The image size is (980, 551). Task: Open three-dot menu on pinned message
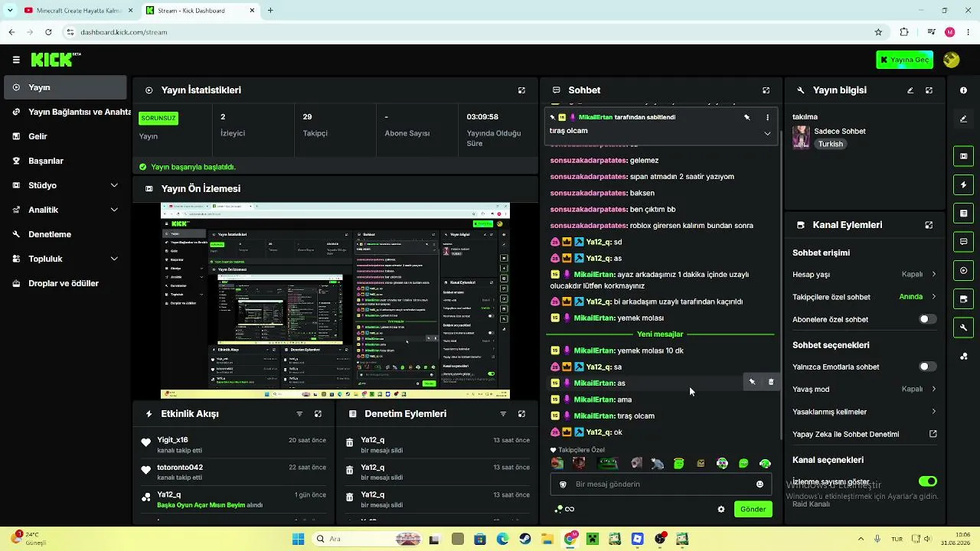[x=767, y=117]
